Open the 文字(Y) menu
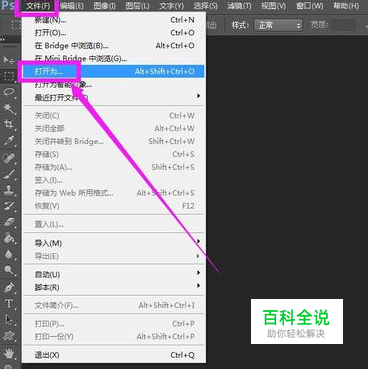Image resolution: width=368 pixels, height=369 pixels. [171, 6]
